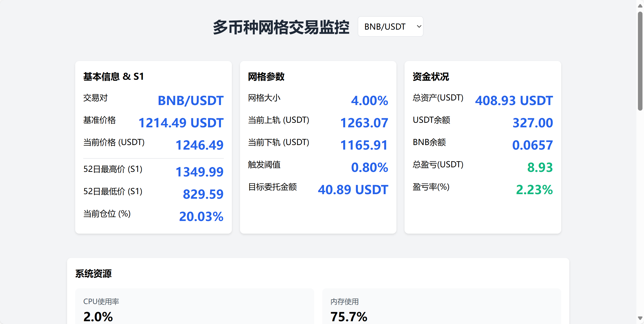The width and height of the screenshot is (644, 324).
Task: Click the green 总盈亏 value 8.93
Action: click(x=540, y=167)
